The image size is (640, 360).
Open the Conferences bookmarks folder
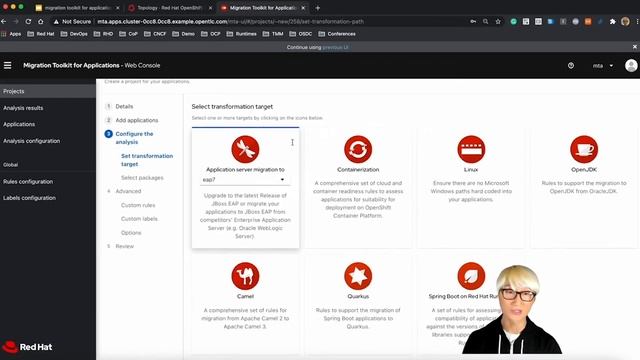click(337, 34)
